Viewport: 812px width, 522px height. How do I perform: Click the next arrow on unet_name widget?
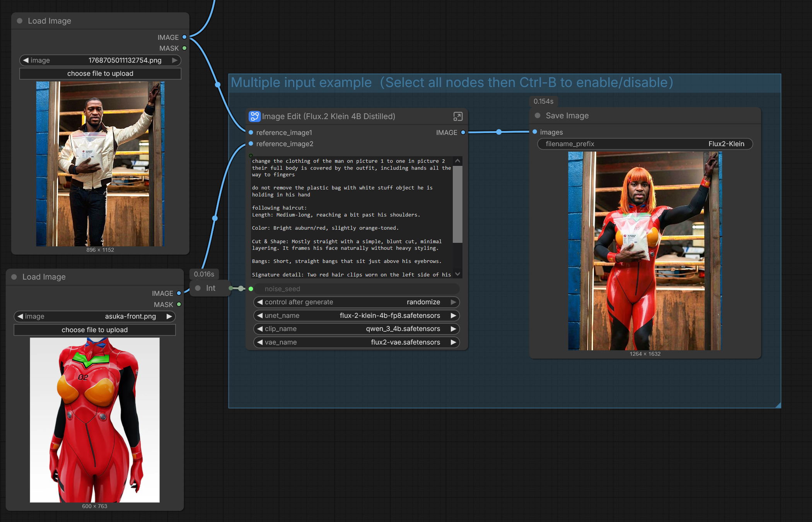453,316
